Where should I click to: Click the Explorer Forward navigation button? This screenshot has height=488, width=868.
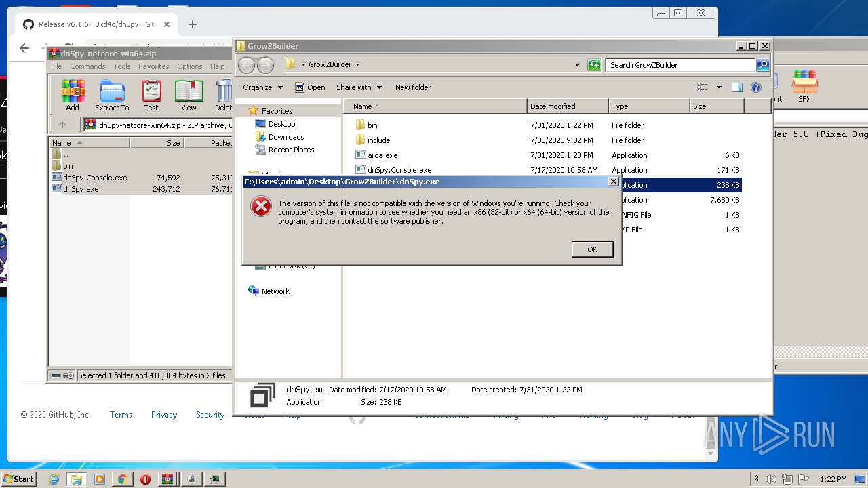265,65
